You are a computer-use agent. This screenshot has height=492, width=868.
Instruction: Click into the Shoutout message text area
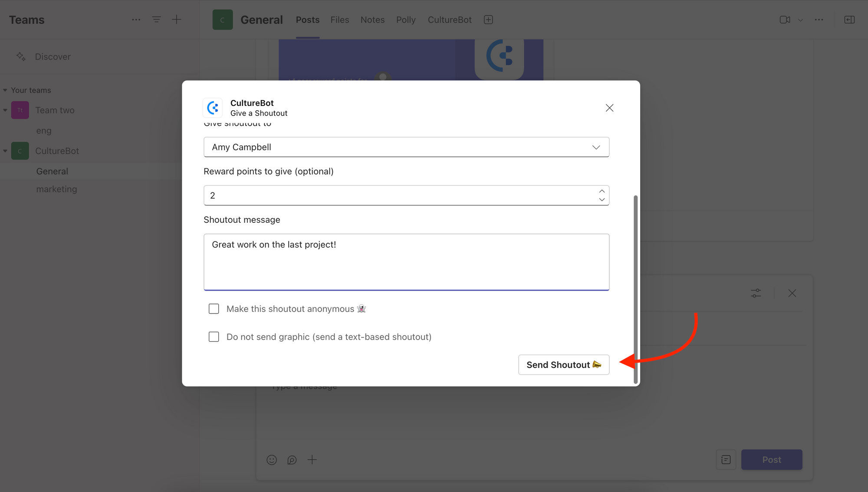pos(406,262)
